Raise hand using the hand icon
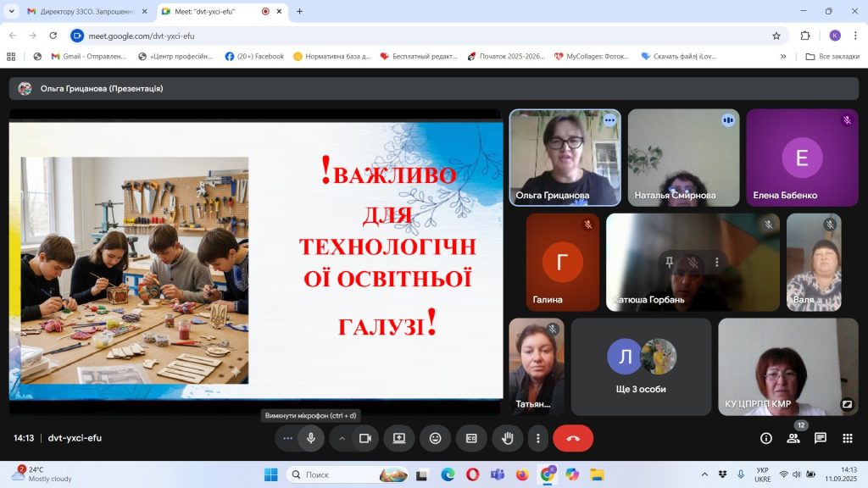868x488 pixels. [508, 438]
